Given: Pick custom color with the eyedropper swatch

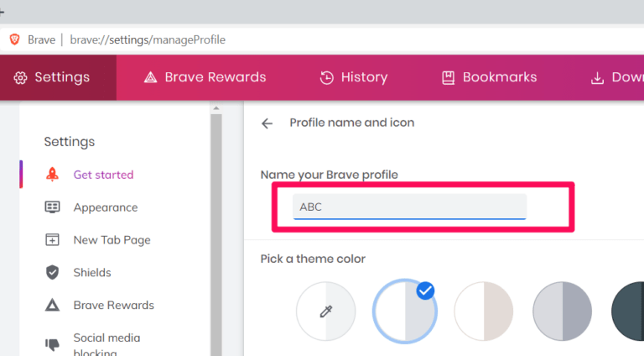Looking at the screenshot, I should (325, 311).
